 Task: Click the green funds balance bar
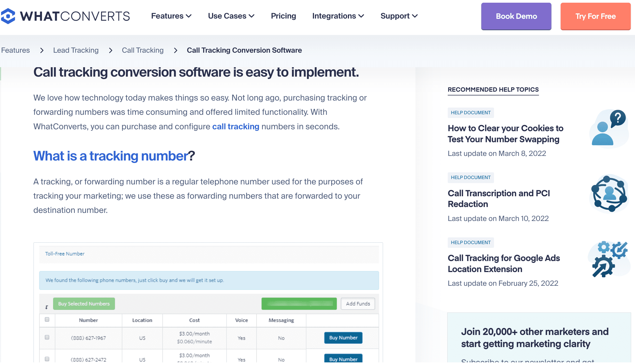299,304
